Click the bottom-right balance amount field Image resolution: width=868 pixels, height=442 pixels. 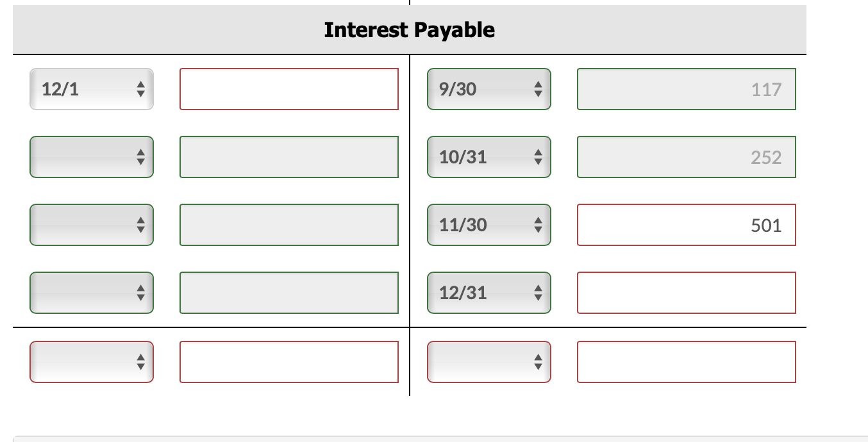tap(686, 362)
